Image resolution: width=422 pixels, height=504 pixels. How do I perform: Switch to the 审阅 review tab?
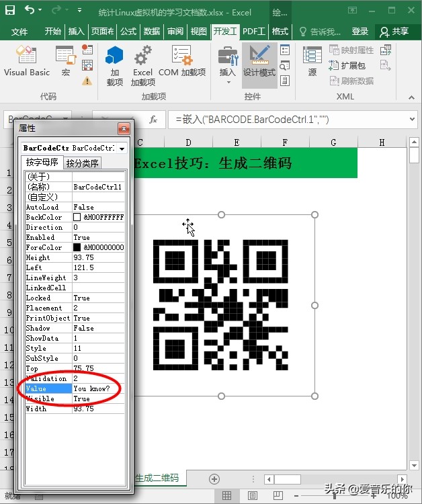point(175,32)
